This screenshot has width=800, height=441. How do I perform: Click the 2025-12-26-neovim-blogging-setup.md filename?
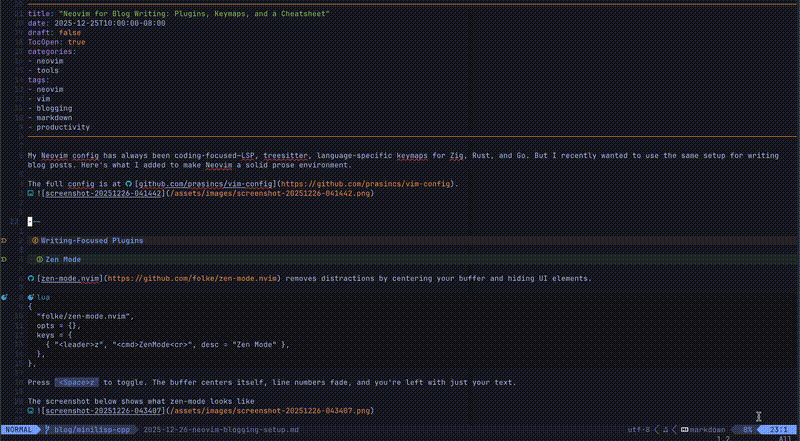tap(221, 430)
